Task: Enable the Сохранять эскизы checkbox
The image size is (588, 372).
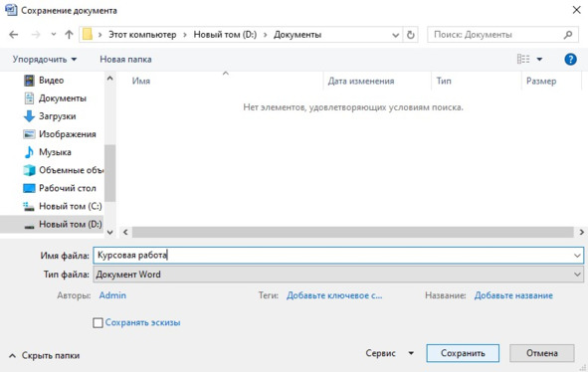Action: [98, 323]
